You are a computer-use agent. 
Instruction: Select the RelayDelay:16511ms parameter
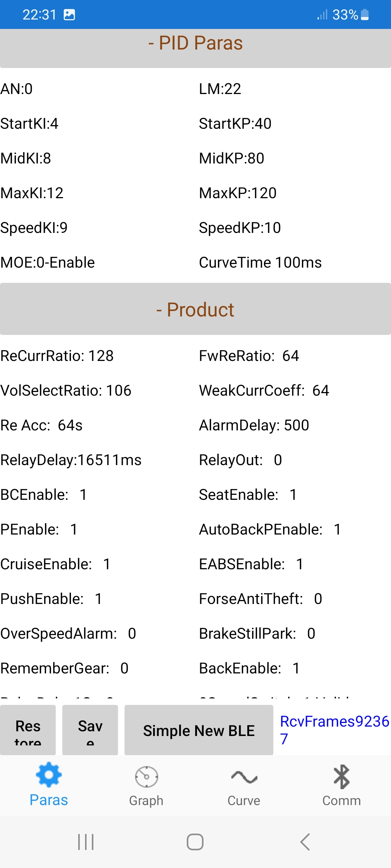pyautogui.click(x=71, y=460)
